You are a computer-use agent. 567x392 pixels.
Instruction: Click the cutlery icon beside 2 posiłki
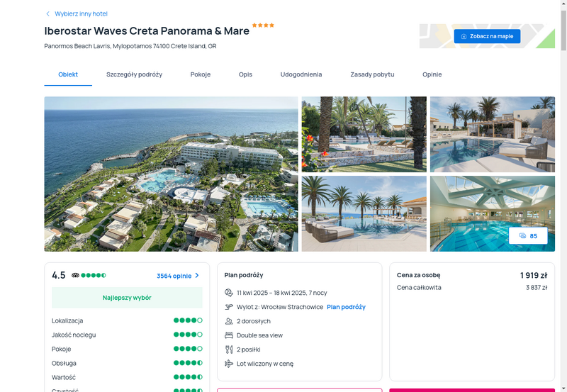pos(229,349)
